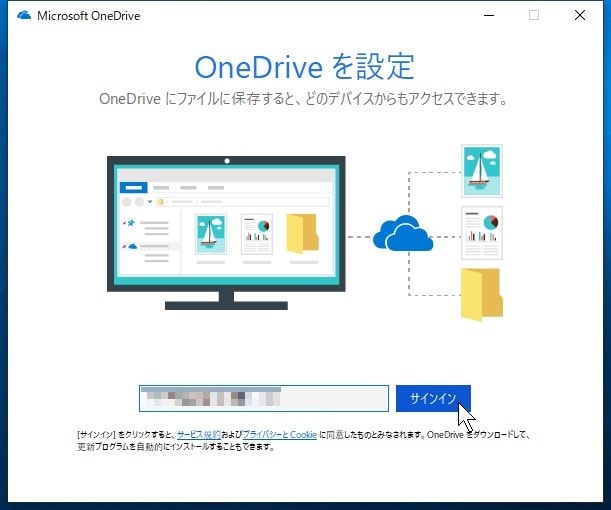Image resolution: width=611 pixels, height=510 pixels.
Task: Focus the email address input field
Action: coord(264,398)
